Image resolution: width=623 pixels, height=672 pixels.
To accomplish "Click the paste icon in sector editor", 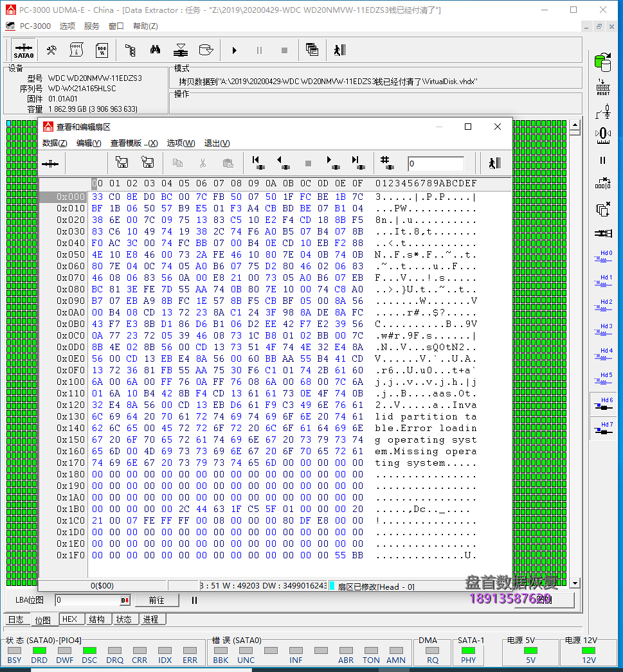I will tap(228, 163).
